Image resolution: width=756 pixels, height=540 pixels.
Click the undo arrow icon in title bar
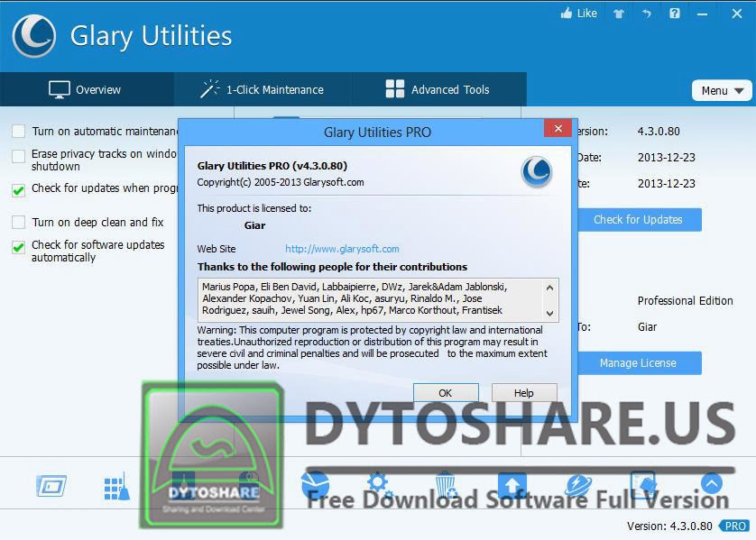(647, 14)
